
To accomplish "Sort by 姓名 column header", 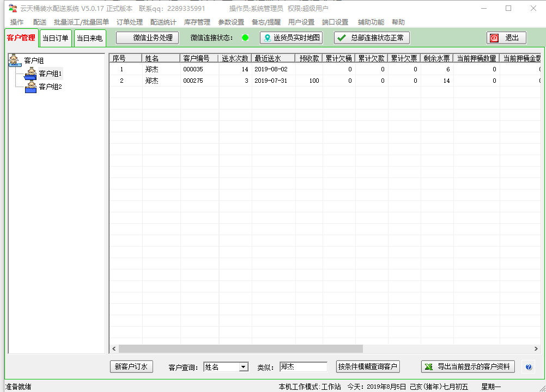I will 161,58.
